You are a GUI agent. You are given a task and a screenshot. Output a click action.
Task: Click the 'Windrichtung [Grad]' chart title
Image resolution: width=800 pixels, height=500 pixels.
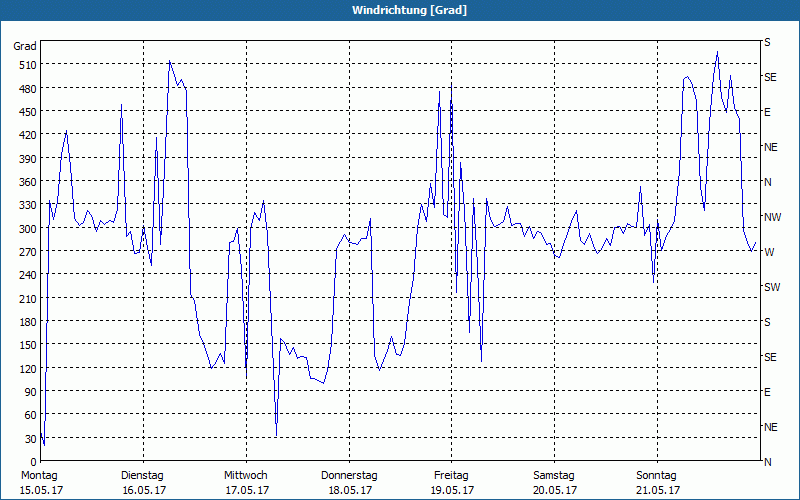[x=409, y=10]
